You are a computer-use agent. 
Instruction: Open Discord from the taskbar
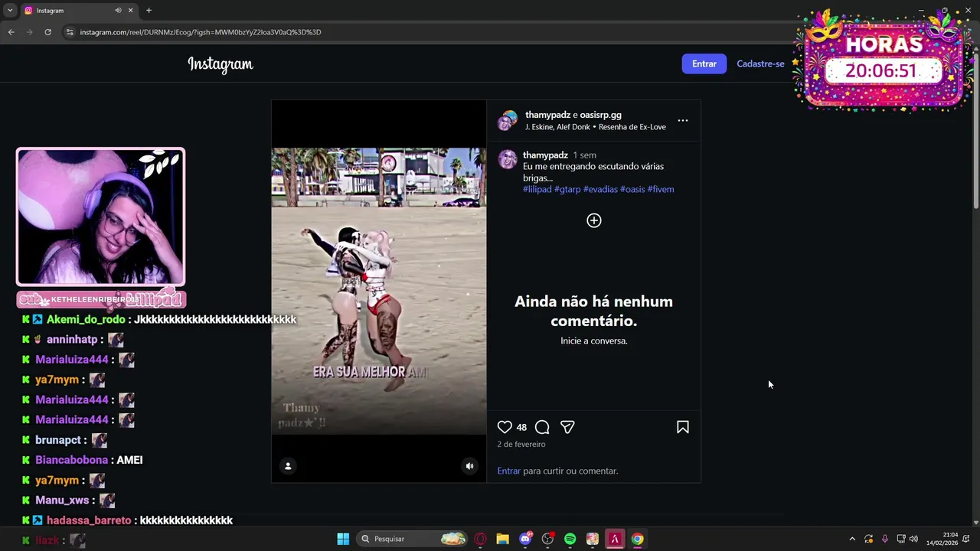525,539
